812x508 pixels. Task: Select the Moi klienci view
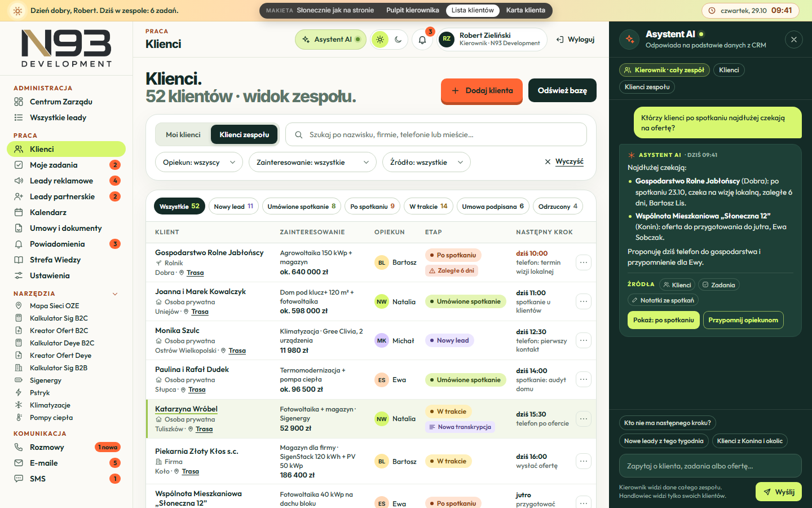[x=183, y=134]
